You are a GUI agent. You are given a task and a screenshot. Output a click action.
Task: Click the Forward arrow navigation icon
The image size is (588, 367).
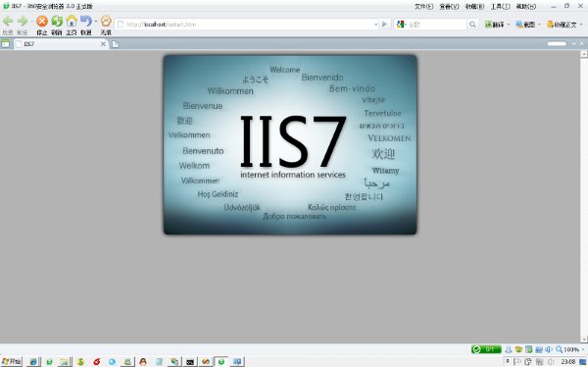(23, 21)
